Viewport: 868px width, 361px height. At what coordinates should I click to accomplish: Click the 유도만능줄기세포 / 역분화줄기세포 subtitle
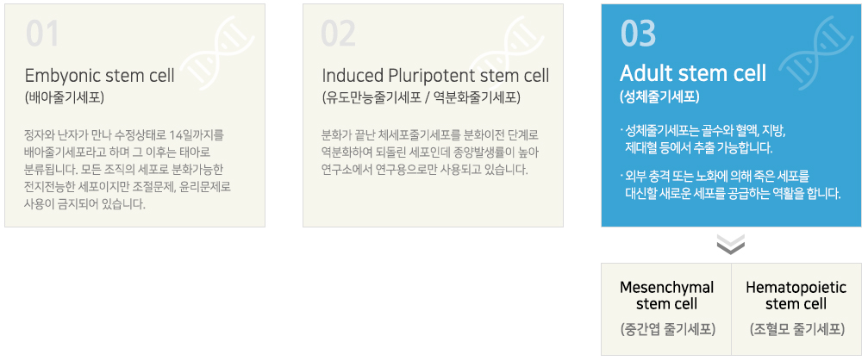click(x=422, y=97)
